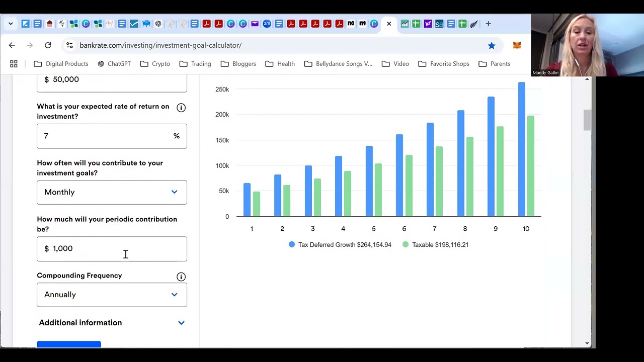Open the Favorite Shops bookmark folder
This screenshot has height=362, width=644.
444,64
